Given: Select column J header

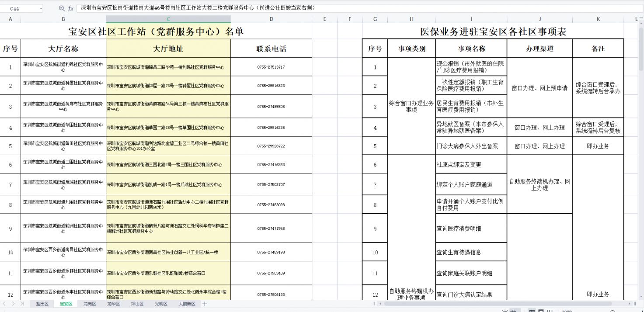Looking at the screenshot, I should pyautogui.click(x=540, y=19).
